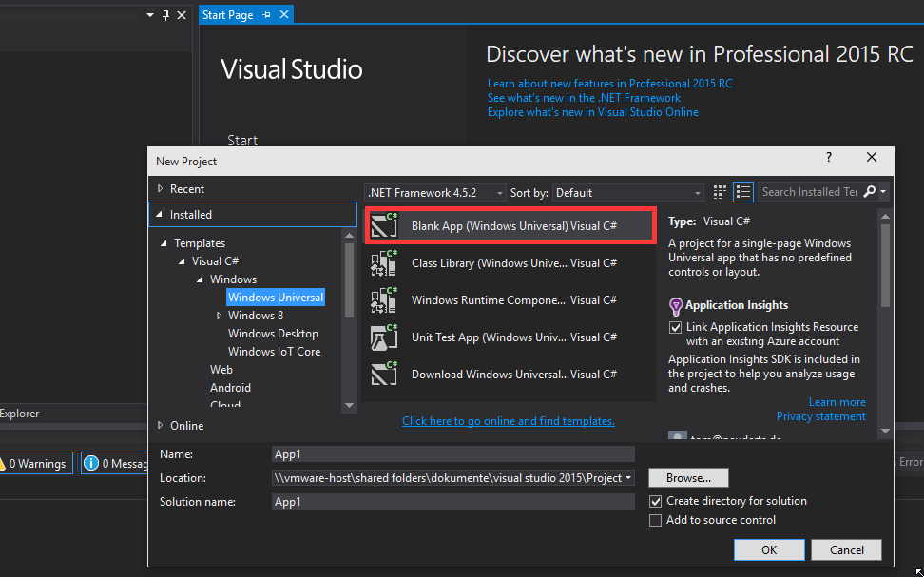The width and height of the screenshot is (924, 577).
Task: Open the Location path dropdown
Action: tap(628, 478)
